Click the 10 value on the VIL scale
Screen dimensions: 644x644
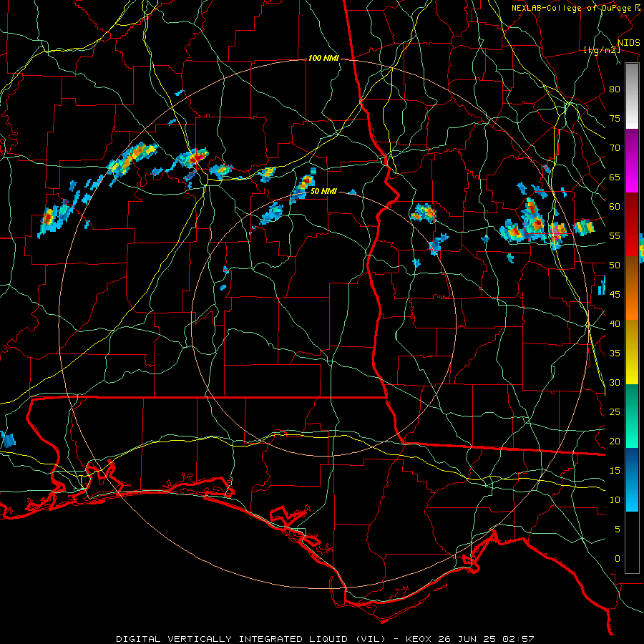point(615,500)
